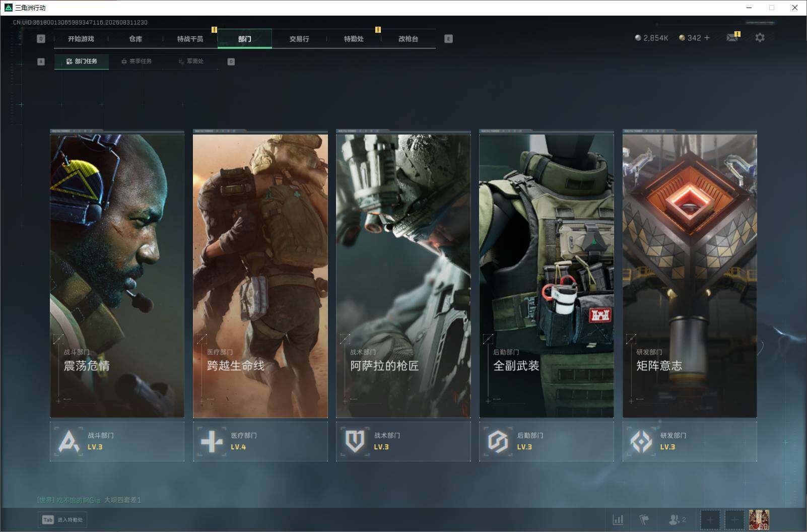Click the world chat message 大坝四套差1

[122, 500]
